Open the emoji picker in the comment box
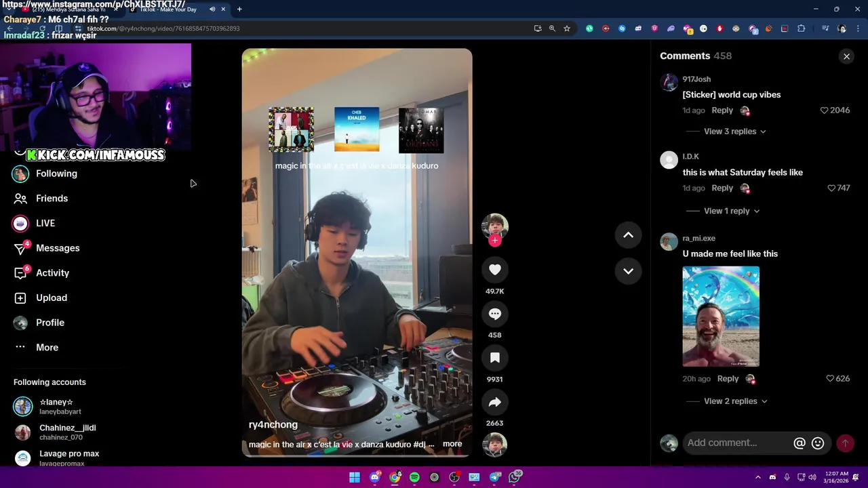This screenshot has height=488, width=868. pyautogui.click(x=818, y=443)
